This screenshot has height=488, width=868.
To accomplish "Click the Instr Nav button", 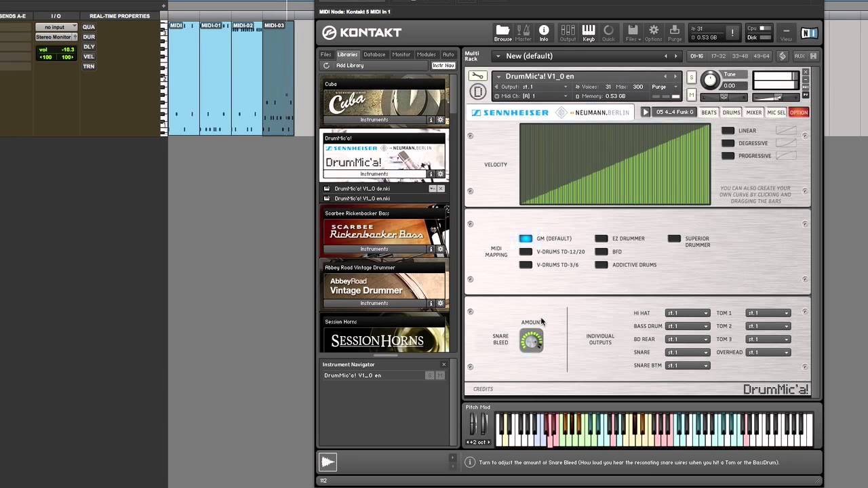I will [x=443, y=66].
